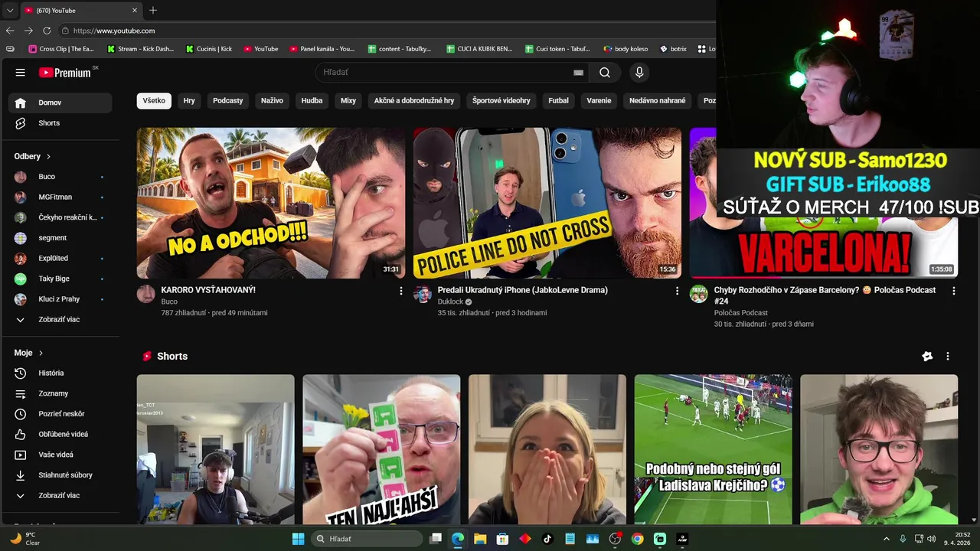Open Panel kanála bookmark
Image resolution: width=980 pixels, height=551 pixels.
pyautogui.click(x=322, y=49)
